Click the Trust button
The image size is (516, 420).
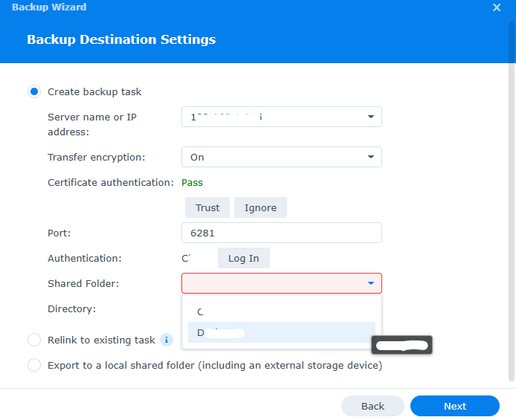click(207, 207)
